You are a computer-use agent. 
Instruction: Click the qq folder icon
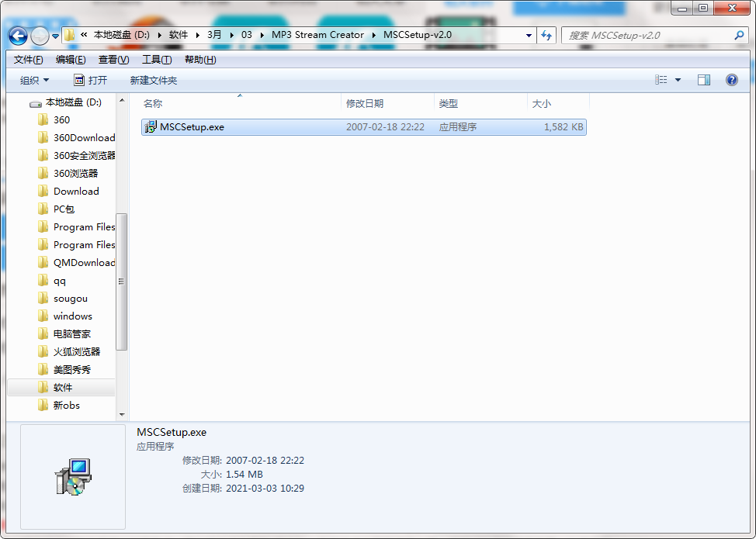tap(43, 280)
